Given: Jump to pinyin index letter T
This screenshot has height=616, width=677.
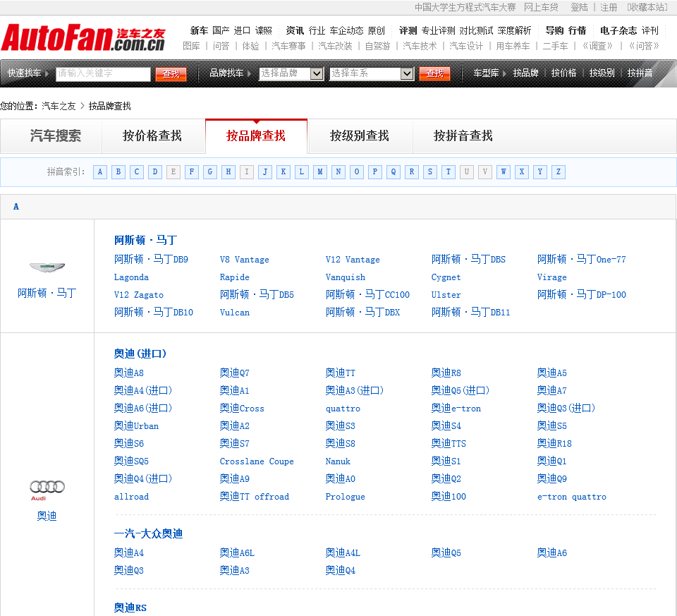Looking at the screenshot, I should point(449,172).
